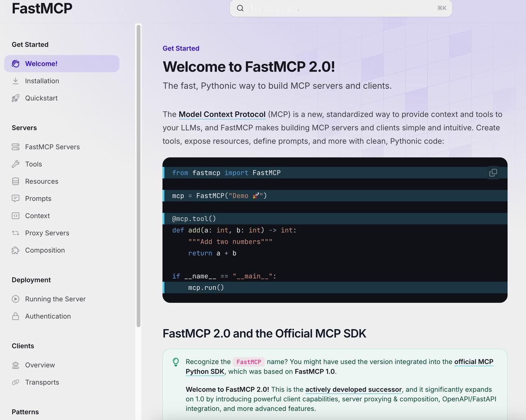Screen dimensions: 526x420
Task: Follow the Model Context Protocol link
Action: [x=222, y=114]
